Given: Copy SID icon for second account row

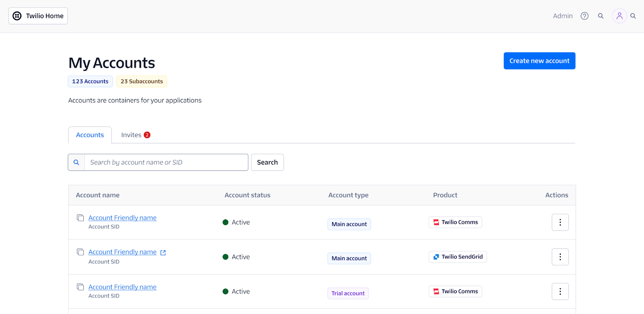Looking at the screenshot, I should 80,252.
